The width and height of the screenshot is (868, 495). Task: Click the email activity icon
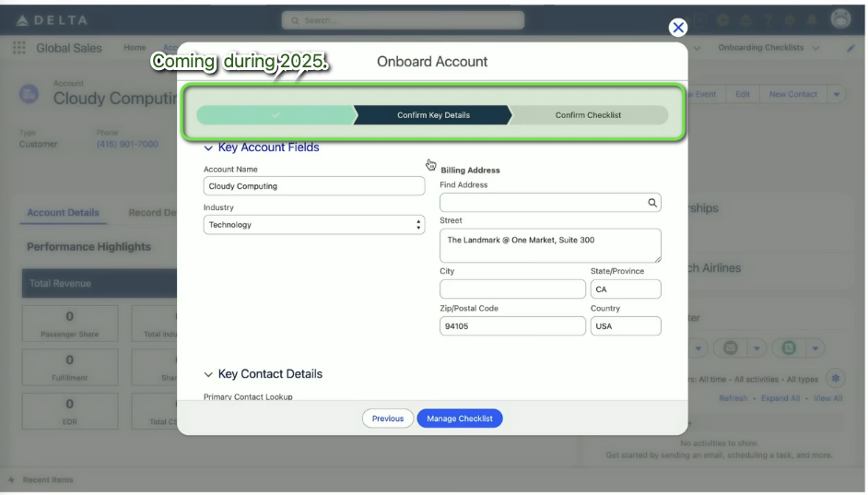pos(730,348)
